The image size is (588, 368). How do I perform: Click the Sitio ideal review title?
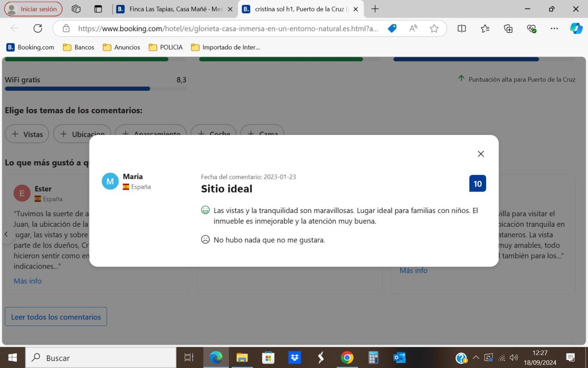[x=227, y=189]
